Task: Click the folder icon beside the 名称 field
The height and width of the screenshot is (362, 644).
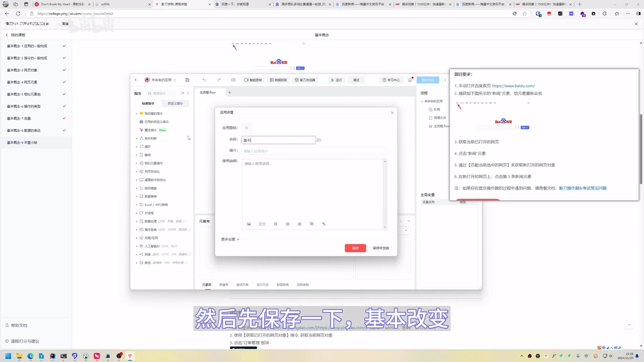Action: click(319, 140)
